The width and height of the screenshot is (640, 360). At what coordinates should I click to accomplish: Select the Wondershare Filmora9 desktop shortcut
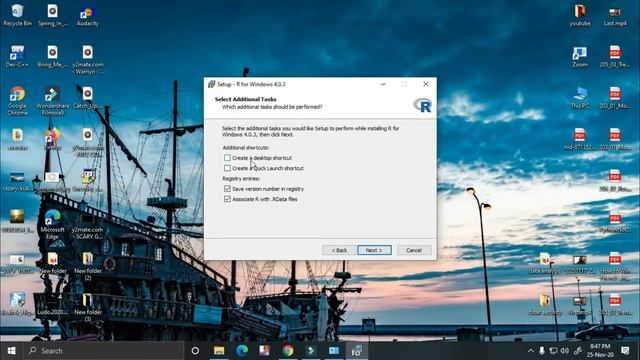(x=52, y=101)
